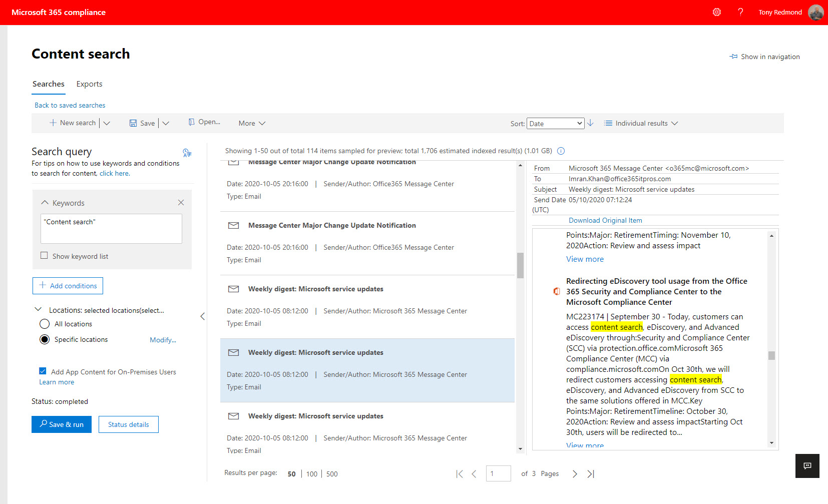Open the Learn more link
Image resolution: width=828 pixels, height=504 pixels.
click(x=57, y=382)
